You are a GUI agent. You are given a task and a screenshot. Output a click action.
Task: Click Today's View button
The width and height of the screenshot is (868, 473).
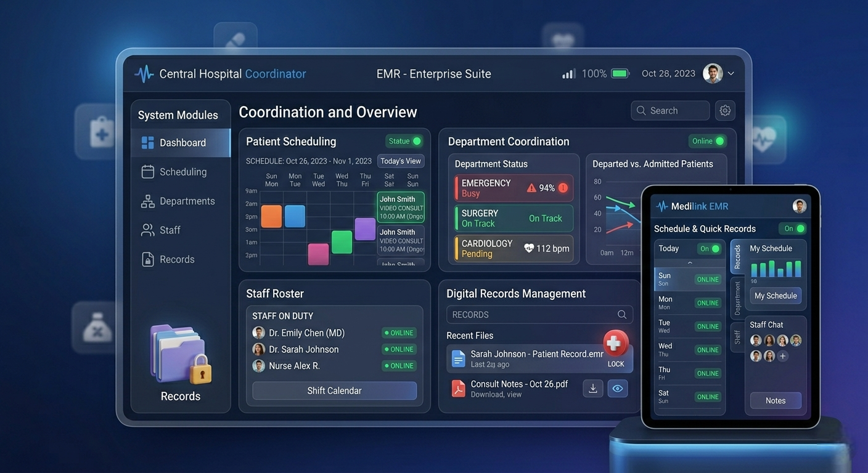pyautogui.click(x=401, y=161)
